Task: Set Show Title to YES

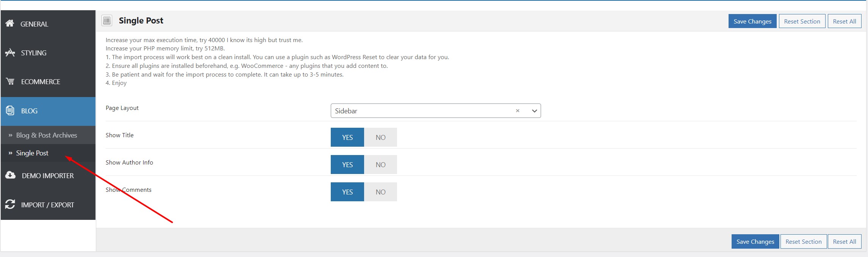Action: [x=347, y=137]
